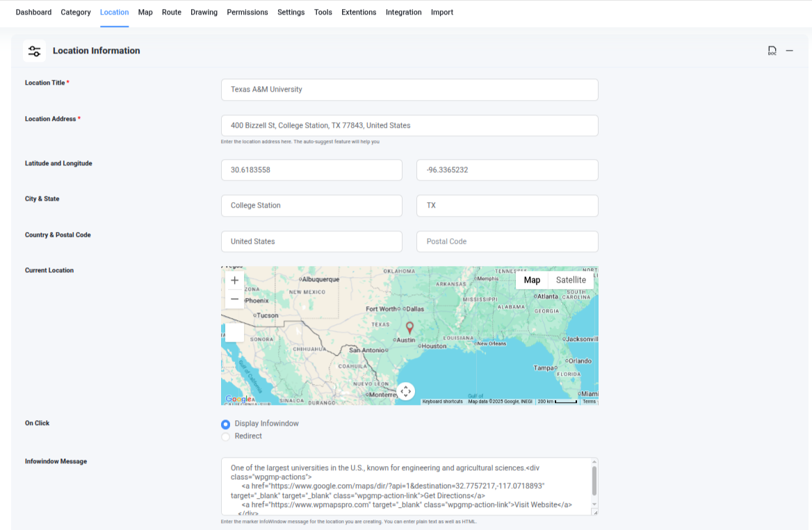Open the Extentions section

coord(359,12)
